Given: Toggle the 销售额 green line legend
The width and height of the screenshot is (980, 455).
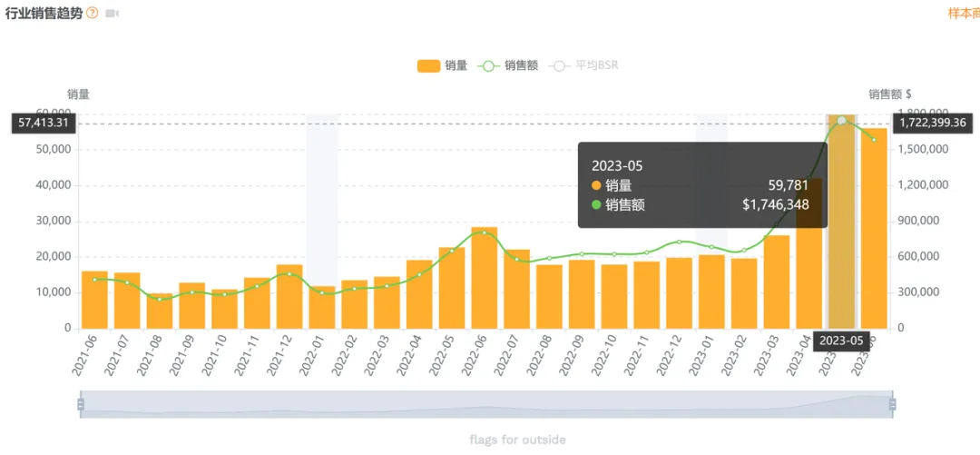Looking at the screenshot, I should (x=507, y=65).
